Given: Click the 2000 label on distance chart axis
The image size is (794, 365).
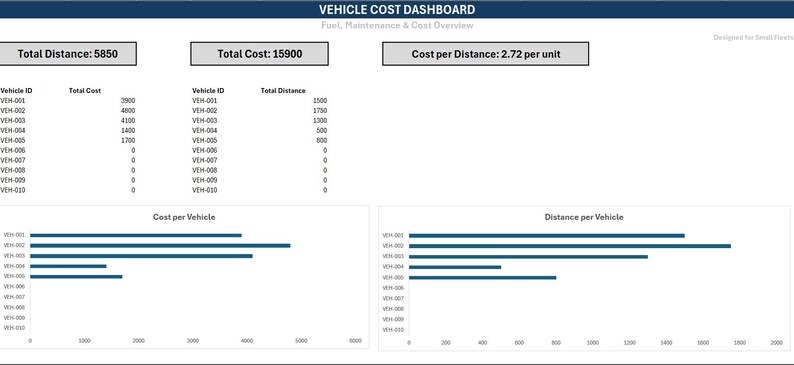Looking at the screenshot, I should click(777, 343).
